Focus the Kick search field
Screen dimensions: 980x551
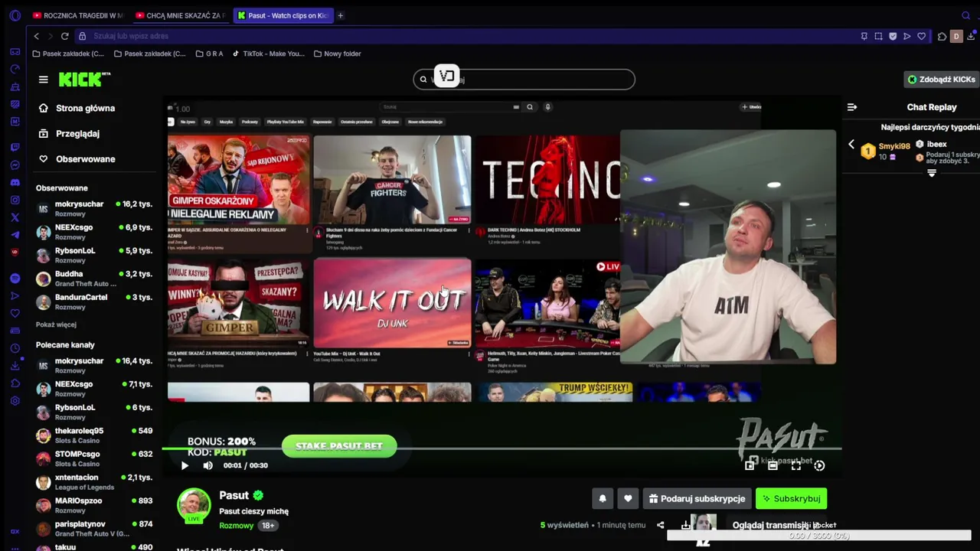pyautogui.click(x=524, y=79)
